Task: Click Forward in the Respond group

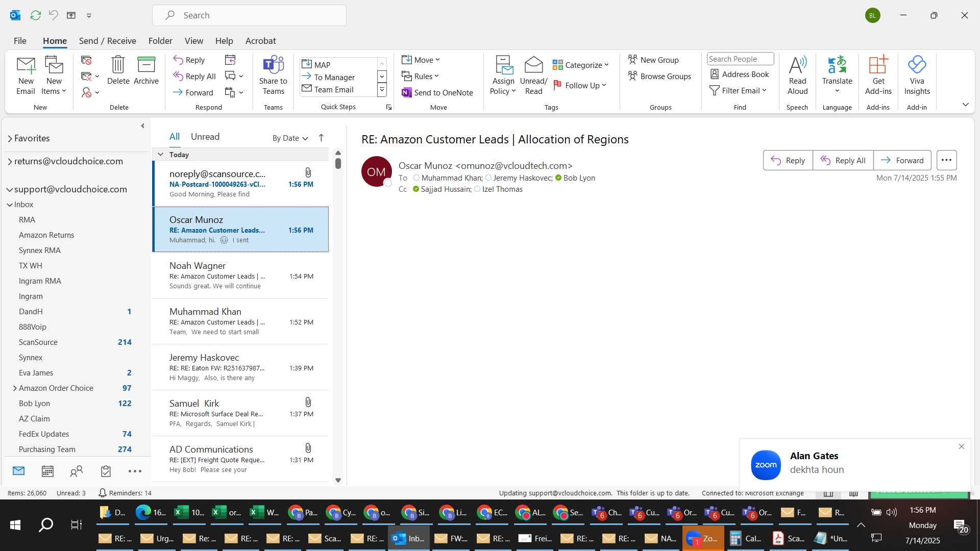Action: coord(193,92)
